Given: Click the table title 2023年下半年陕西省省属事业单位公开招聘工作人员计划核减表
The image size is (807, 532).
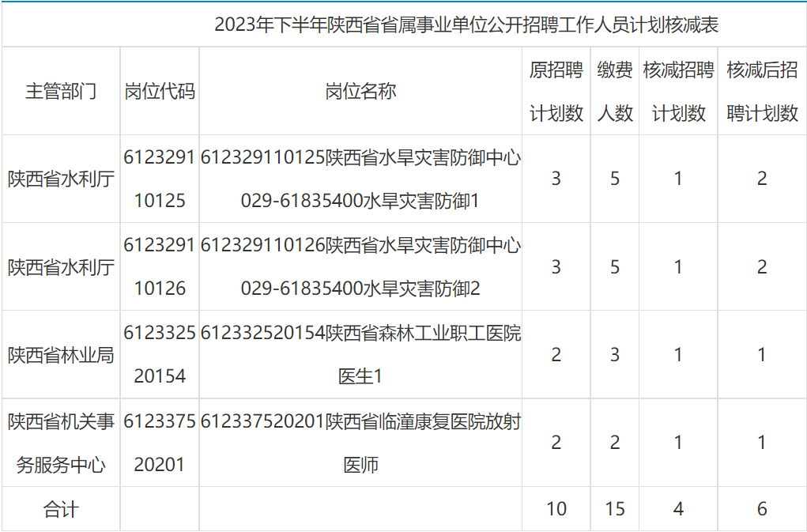Looking at the screenshot, I should point(466,25).
